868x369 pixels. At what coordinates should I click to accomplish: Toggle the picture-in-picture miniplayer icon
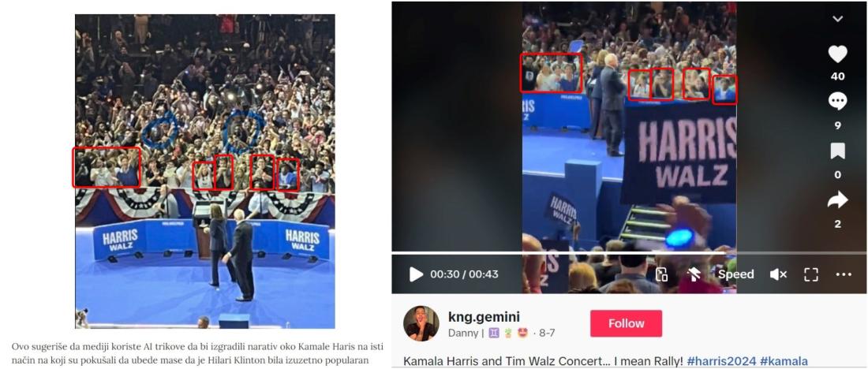(661, 274)
